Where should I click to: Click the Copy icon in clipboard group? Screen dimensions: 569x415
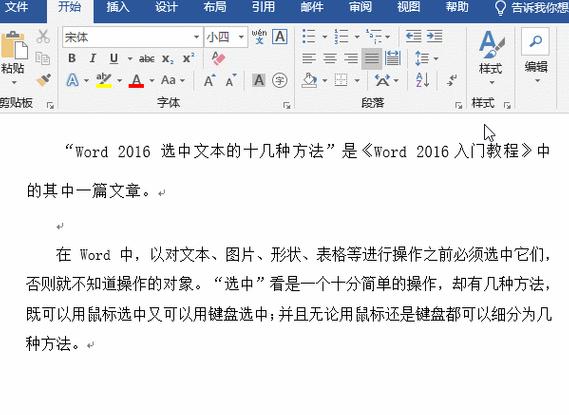pyautogui.click(x=43, y=58)
